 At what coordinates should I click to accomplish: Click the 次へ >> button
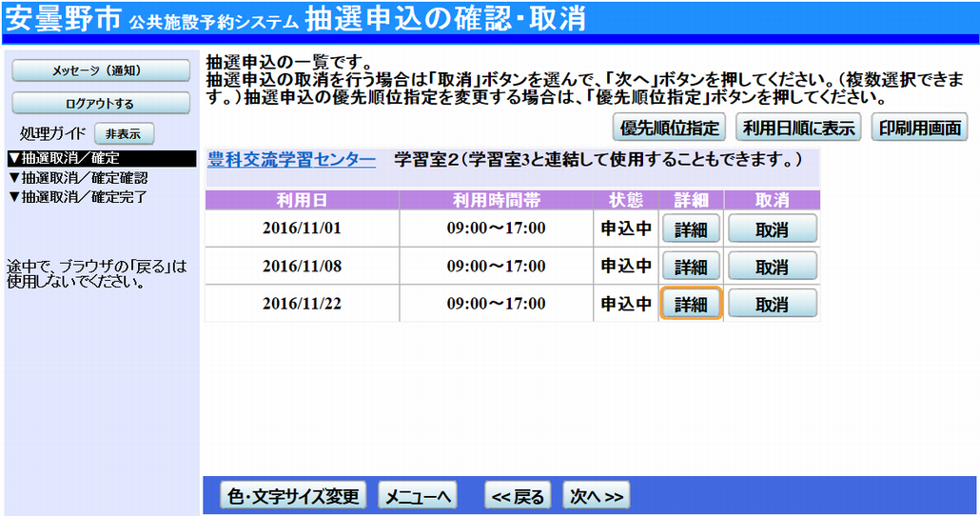tap(597, 496)
